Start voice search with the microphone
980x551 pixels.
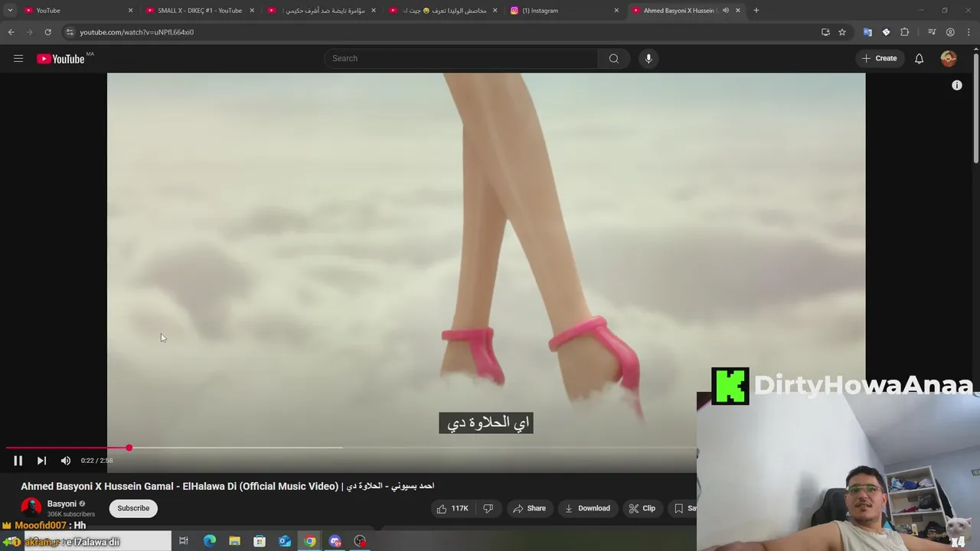[x=648, y=58]
